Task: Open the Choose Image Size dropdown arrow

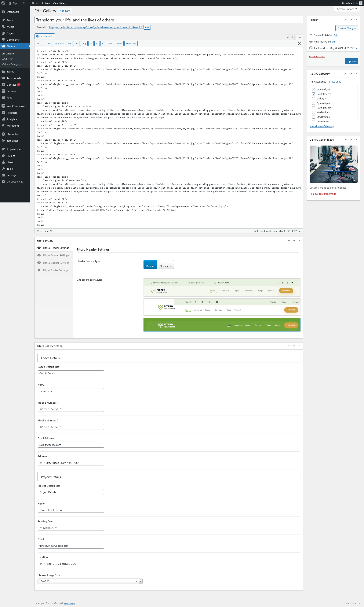Action: tap(140, 581)
